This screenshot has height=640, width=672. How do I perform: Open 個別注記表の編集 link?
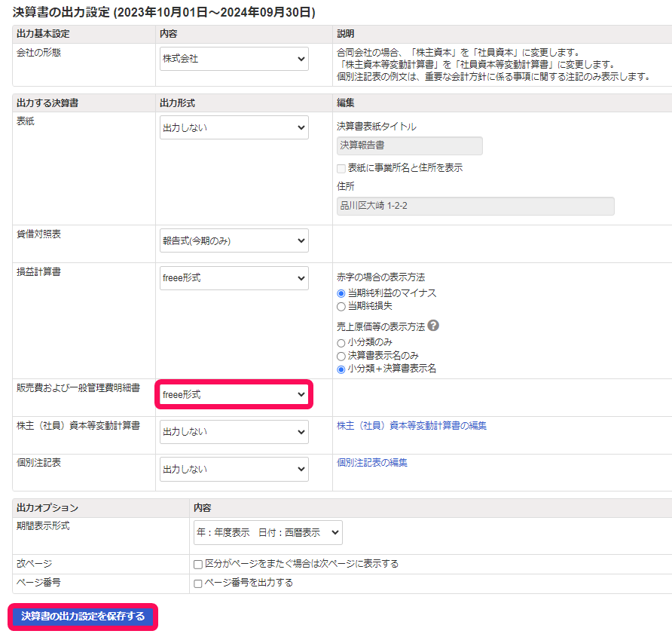(x=372, y=462)
